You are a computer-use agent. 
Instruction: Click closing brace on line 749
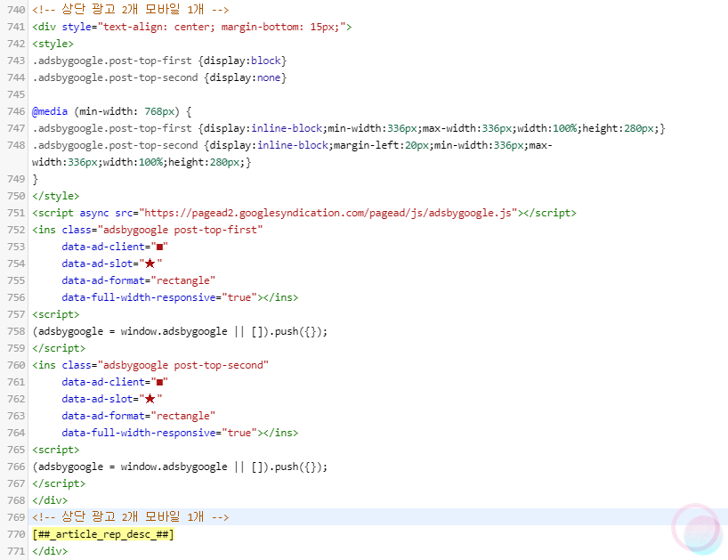(x=36, y=179)
